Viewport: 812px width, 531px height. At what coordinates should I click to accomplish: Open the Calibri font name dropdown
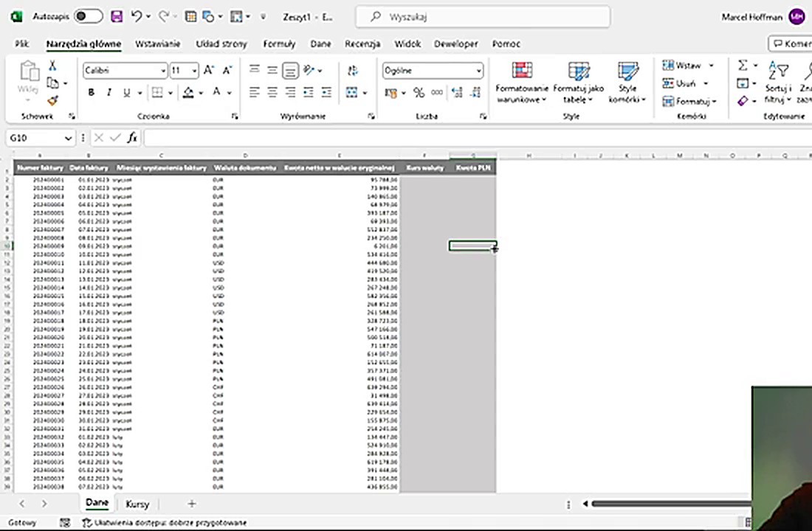pos(163,71)
